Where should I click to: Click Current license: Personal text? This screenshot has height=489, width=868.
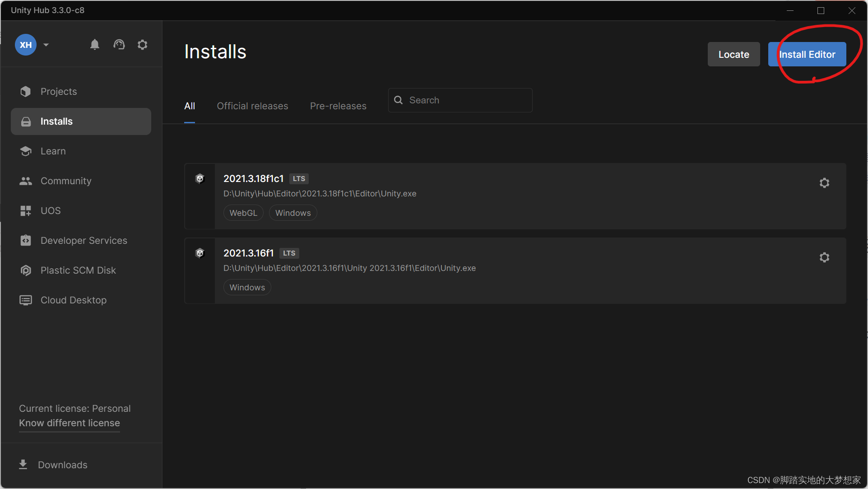tap(75, 409)
